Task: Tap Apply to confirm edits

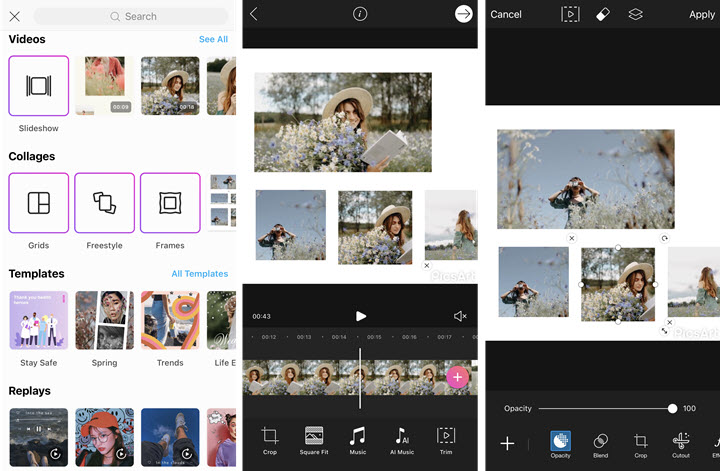Action: pos(701,14)
